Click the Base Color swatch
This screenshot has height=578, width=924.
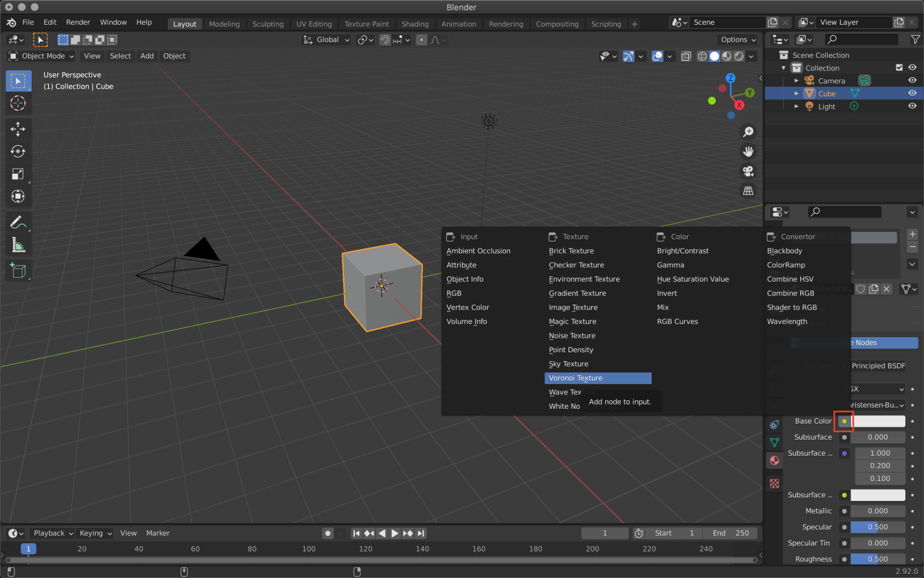tap(844, 421)
